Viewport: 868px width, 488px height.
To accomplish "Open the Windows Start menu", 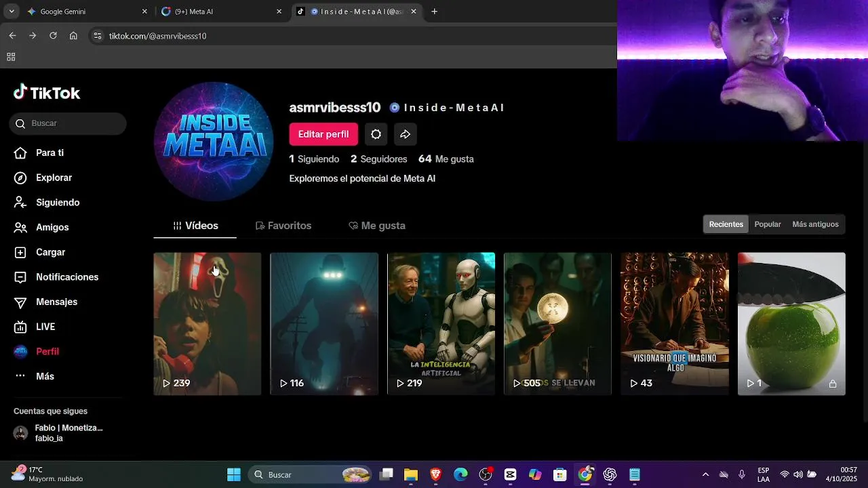I will pyautogui.click(x=234, y=474).
